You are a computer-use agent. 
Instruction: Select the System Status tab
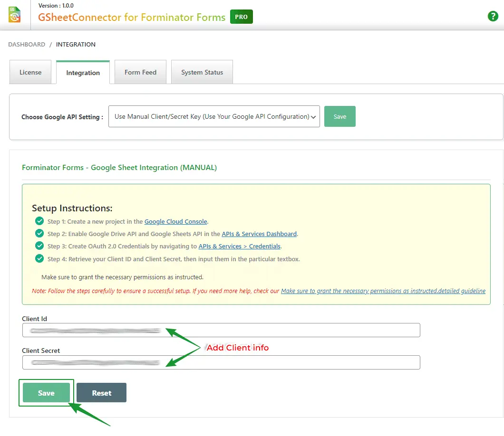(x=202, y=72)
